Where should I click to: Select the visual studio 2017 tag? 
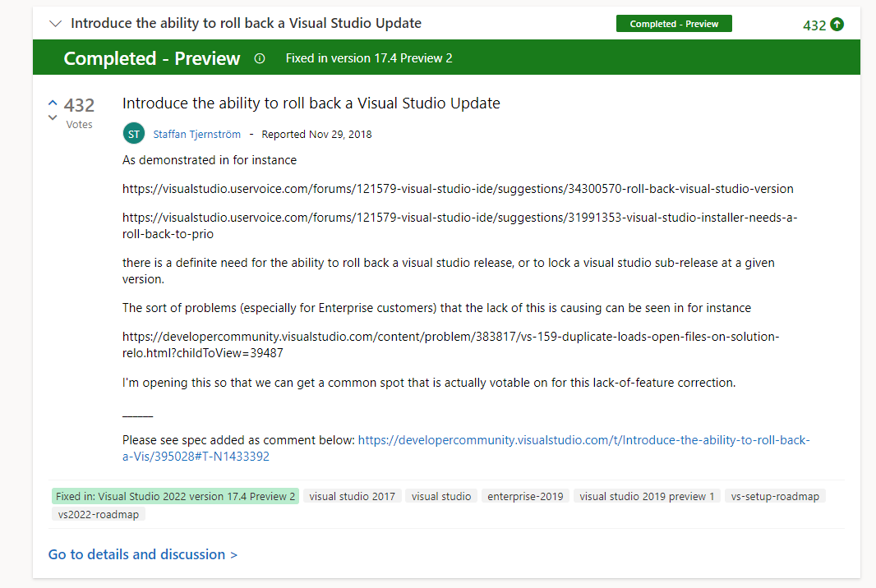352,496
